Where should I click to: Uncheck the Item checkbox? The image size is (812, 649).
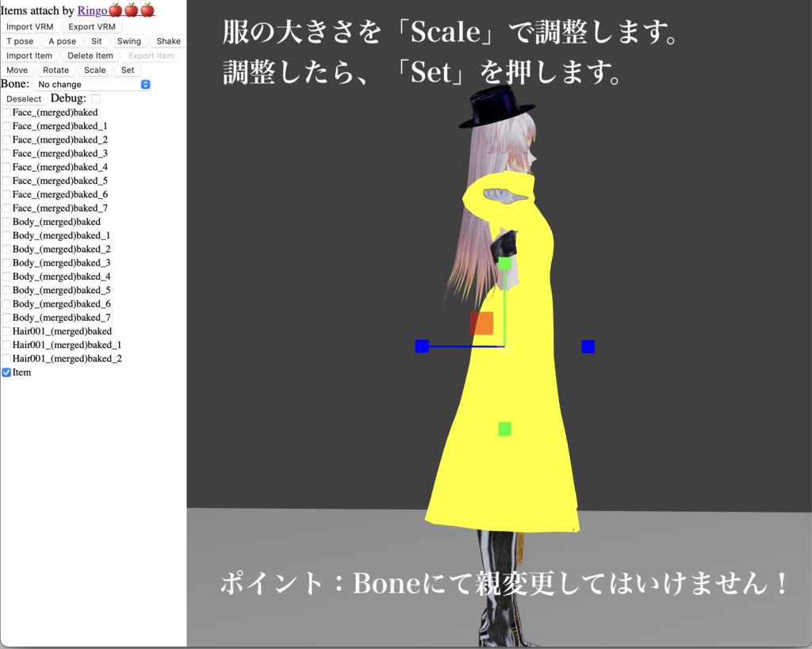click(x=5, y=372)
